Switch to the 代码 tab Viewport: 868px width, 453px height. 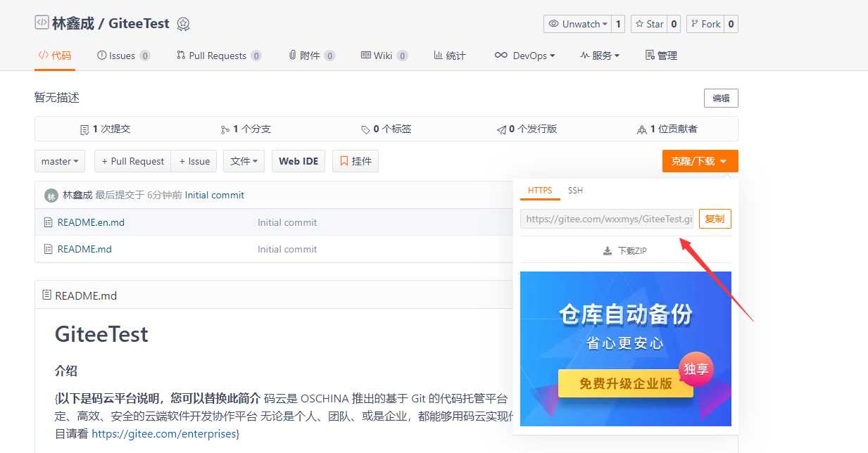[55, 56]
